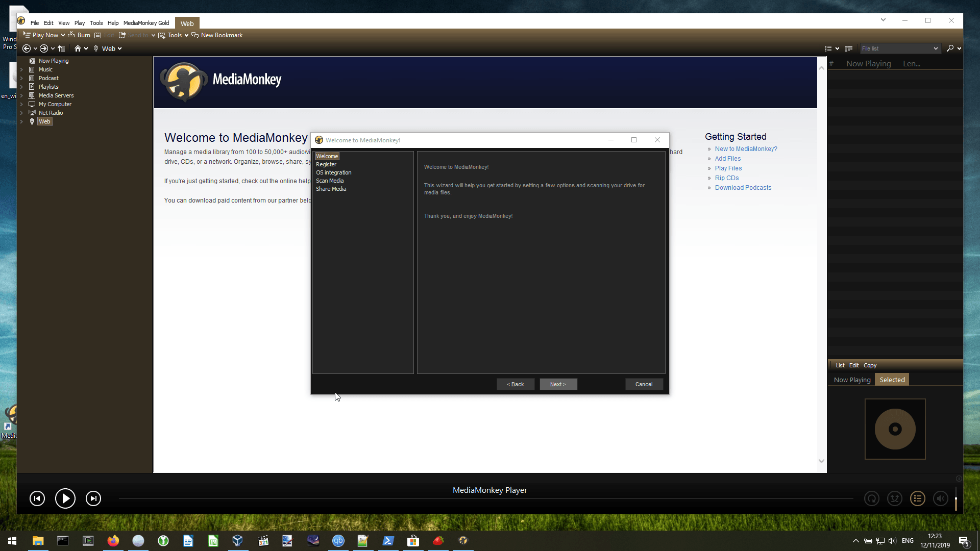Open the File list dropdown
This screenshot has width=980, height=551.
(900, 48)
